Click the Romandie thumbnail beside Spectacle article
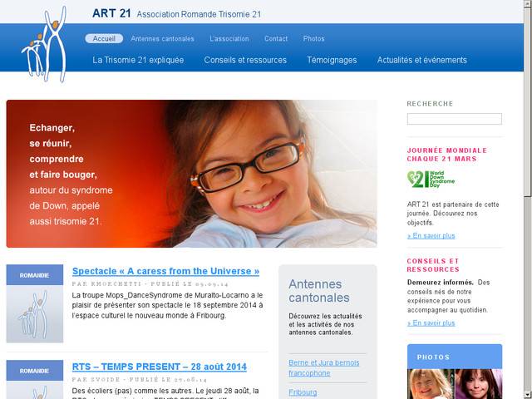This screenshot has width=532, height=399. pyautogui.click(x=35, y=303)
